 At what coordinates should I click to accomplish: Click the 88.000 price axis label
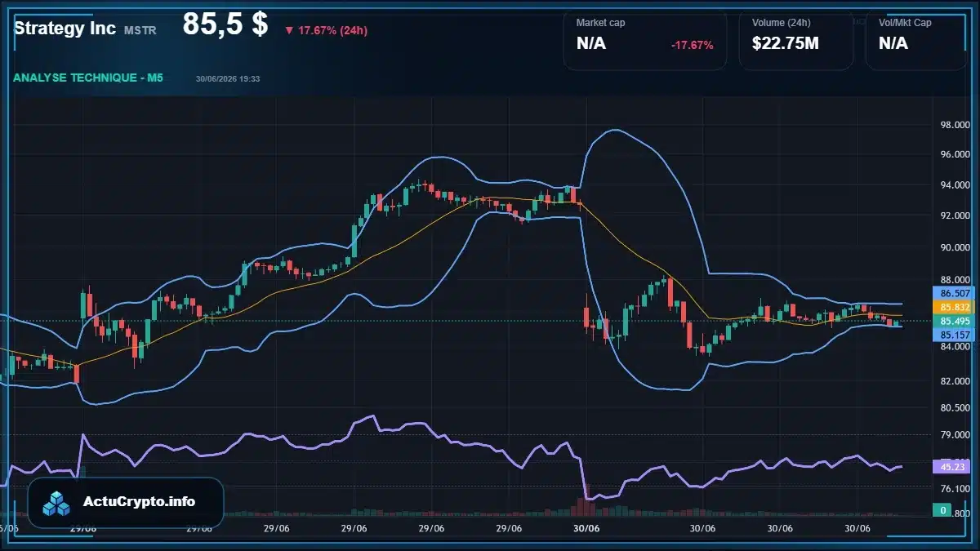click(x=955, y=280)
